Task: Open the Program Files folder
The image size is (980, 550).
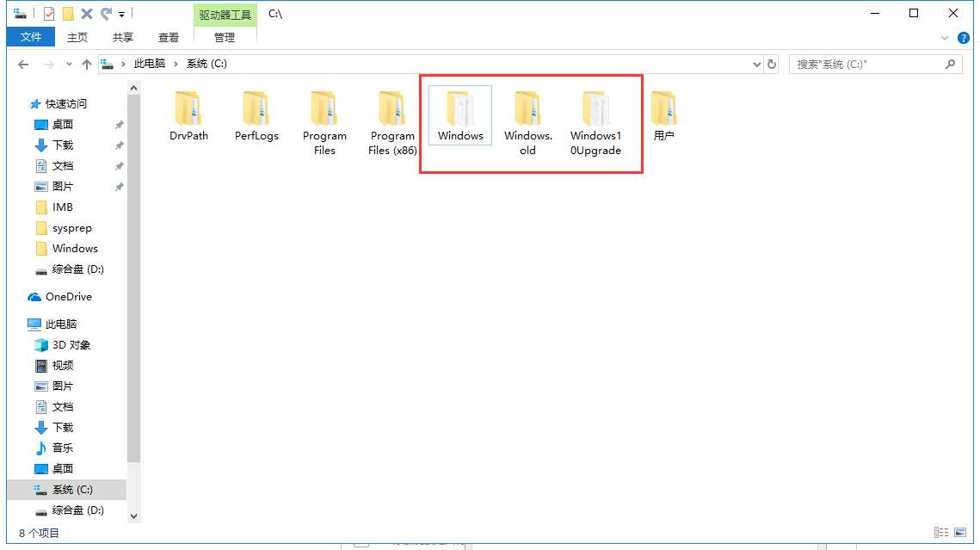Action: point(324,123)
